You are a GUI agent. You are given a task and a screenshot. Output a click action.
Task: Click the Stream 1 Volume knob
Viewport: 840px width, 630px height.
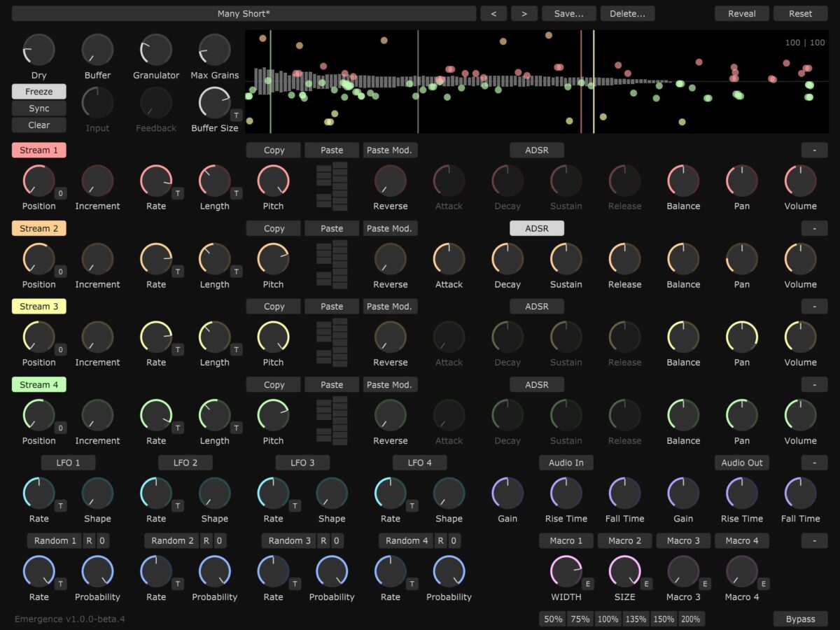(800, 181)
